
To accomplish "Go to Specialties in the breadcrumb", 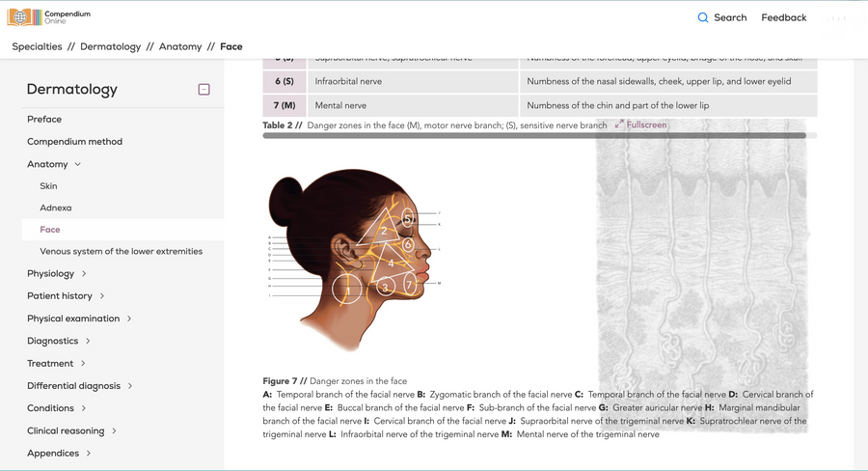I will coord(37,46).
